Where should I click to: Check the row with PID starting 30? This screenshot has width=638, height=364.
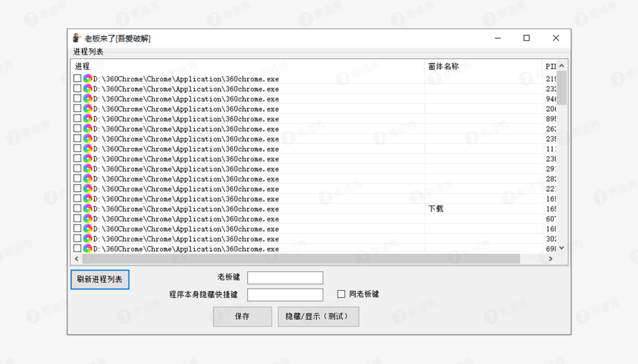coord(77,238)
